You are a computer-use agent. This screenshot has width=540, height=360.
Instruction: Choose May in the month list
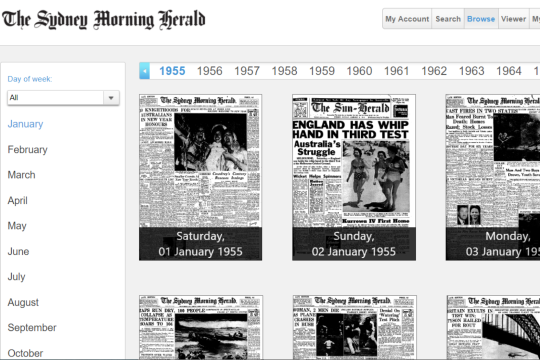[x=17, y=226]
